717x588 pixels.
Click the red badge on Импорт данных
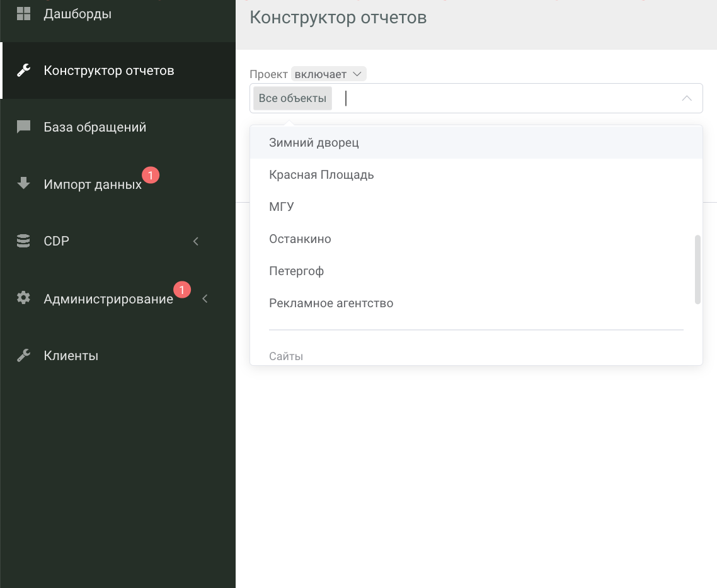(151, 174)
